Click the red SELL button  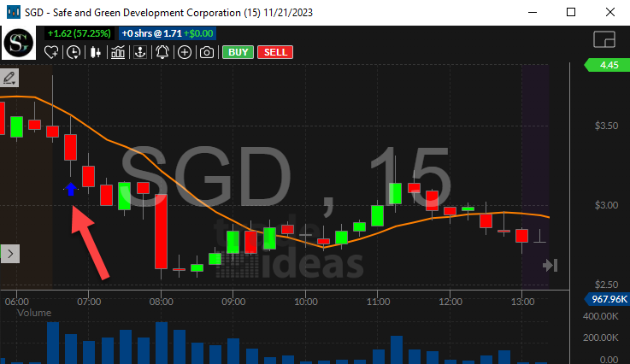pos(275,52)
